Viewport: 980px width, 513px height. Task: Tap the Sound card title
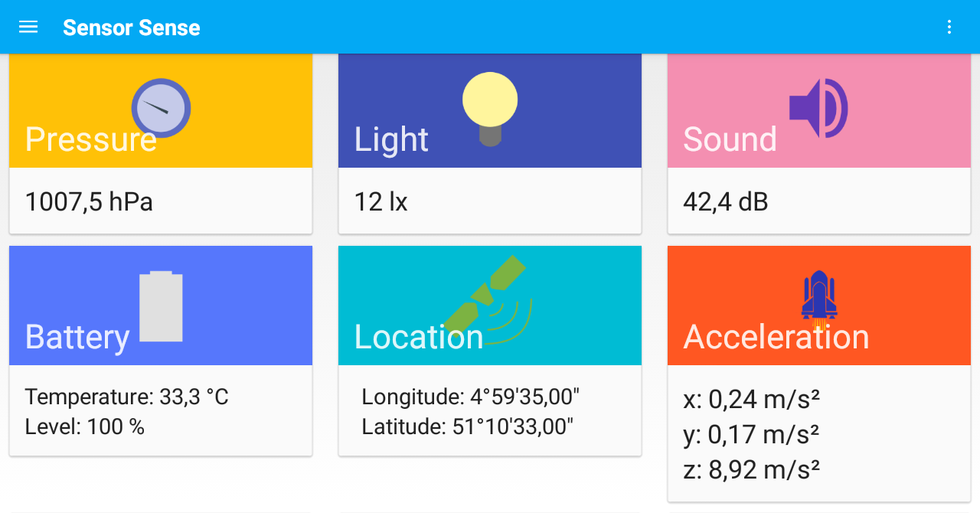(x=730, y=139)
